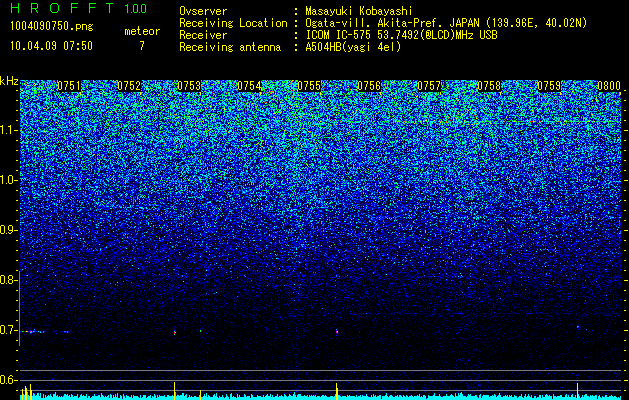This screenshot has height=400, width=629.
Task: Click the Receiving antenna field label
Action: tap(230, 47)
